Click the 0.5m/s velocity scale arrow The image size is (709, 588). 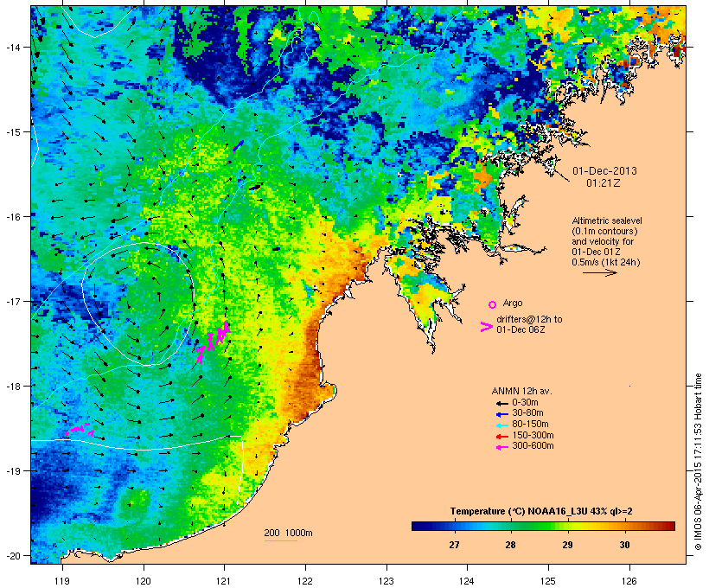tap(600, 272)
